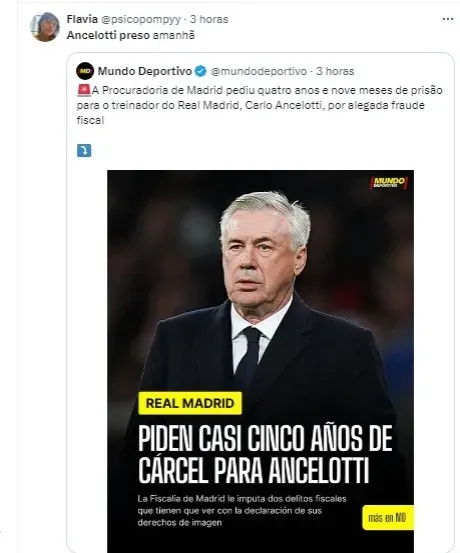Viewport: 460px width, 553px height.
Task: Open the @psicopompyy handle link
Action: pyautogui.click(x=141, y=19)
